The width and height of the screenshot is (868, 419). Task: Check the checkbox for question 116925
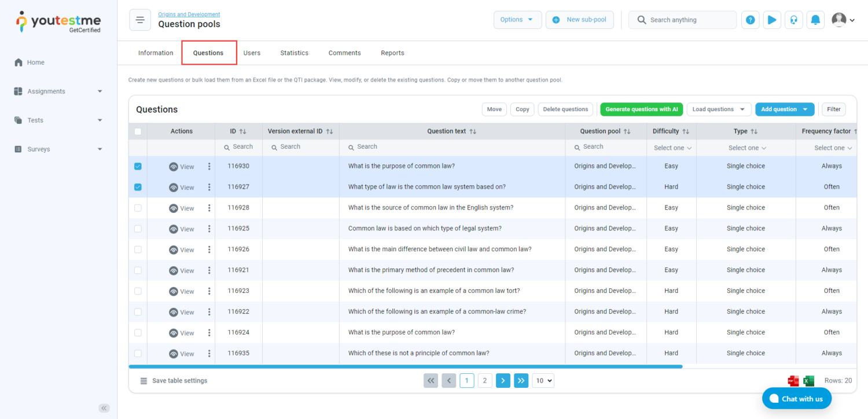click(x=138, y=229)
